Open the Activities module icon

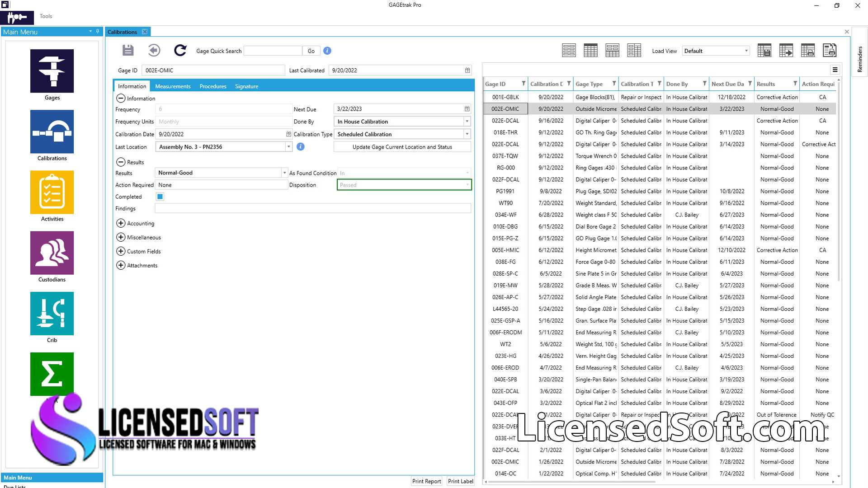pyautogui.click(x=52, y=192)
